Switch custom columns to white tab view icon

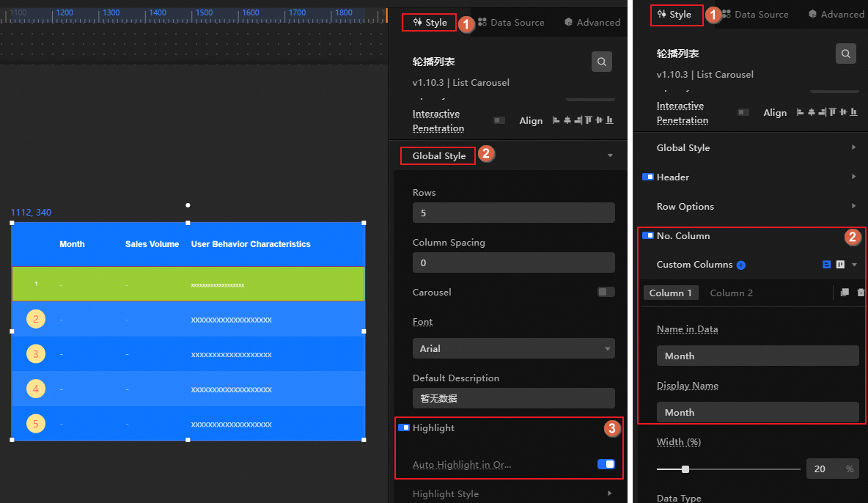840,265
